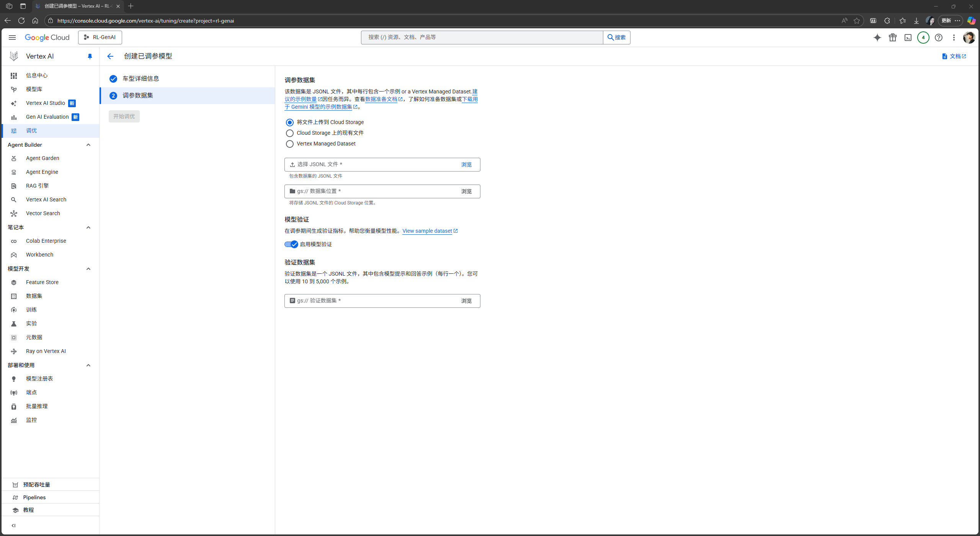Viewport: 980px width, 536px height.
Task: Collapse the 笔记本 section
Action: coord(88,227)
